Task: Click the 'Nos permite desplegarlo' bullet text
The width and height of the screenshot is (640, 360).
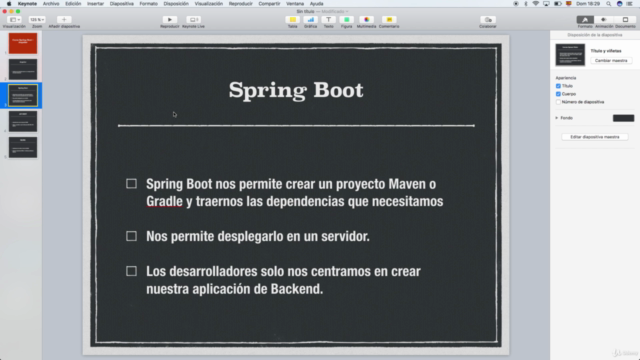Action: tap(258, 236)
